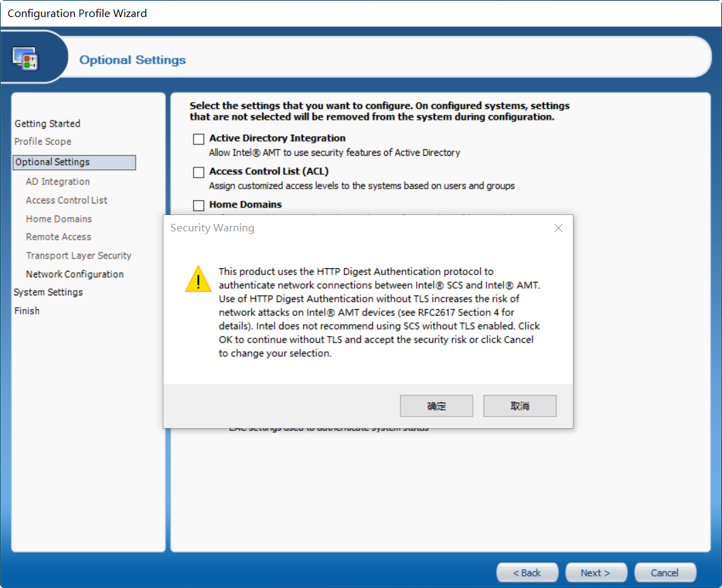Click the < Back wizard button

(x=527, y=572)
